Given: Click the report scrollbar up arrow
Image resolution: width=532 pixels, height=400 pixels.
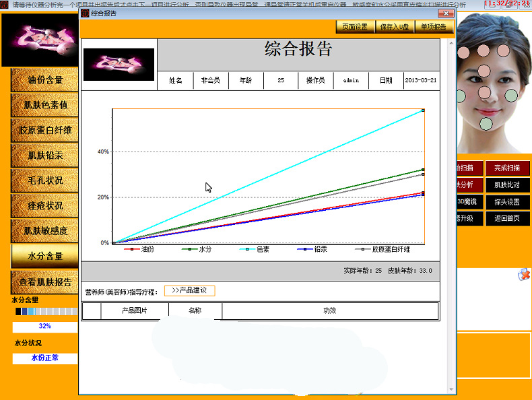Looking at the screenshot, I should (x=451, y=43).
